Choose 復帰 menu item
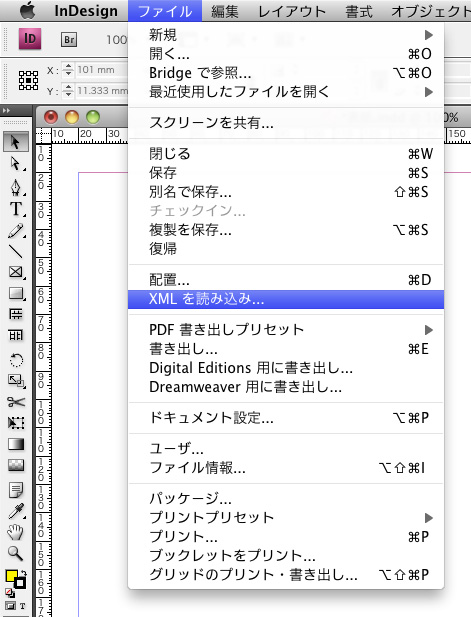Image resolution: width=471 pixels, height=617 pixels. (x=286, y=249)
